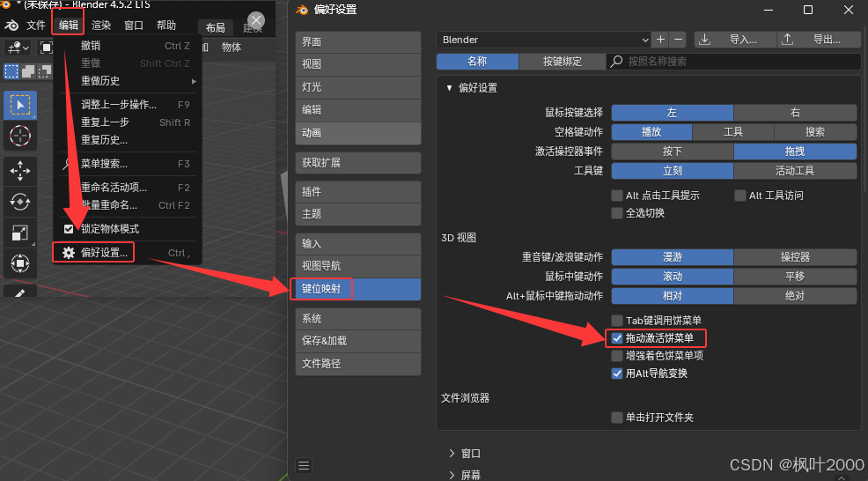This screenshot has width=868, height=481.
Task: Open the 文件 menu
Action: click(x=36, y=25)
